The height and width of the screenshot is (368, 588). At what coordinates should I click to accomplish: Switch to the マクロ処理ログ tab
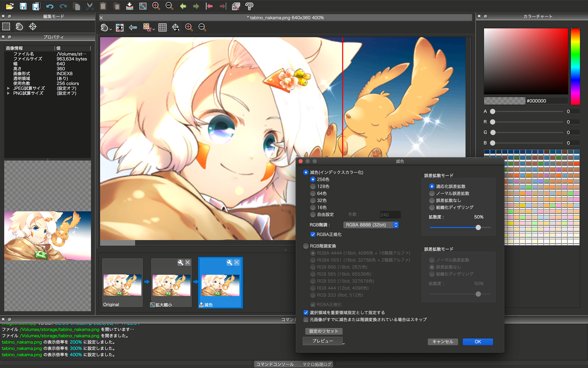(x=317, y=364)
